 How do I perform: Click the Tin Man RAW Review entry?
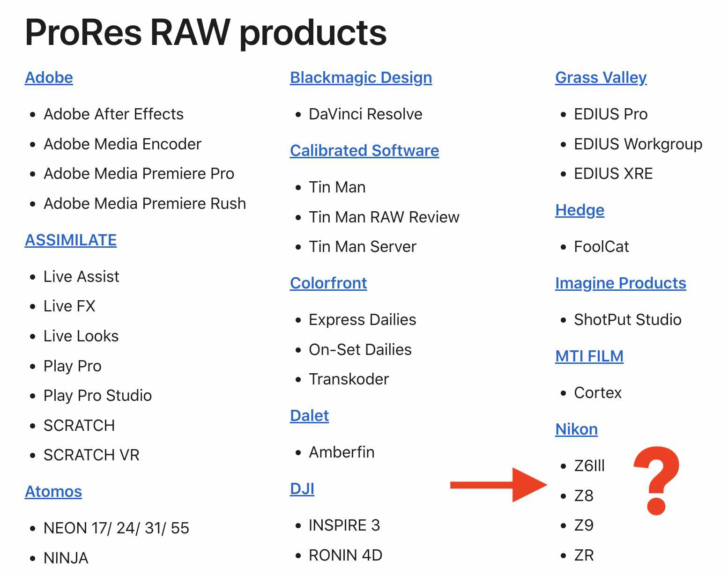pyautogui.click(x=384, y=217)
